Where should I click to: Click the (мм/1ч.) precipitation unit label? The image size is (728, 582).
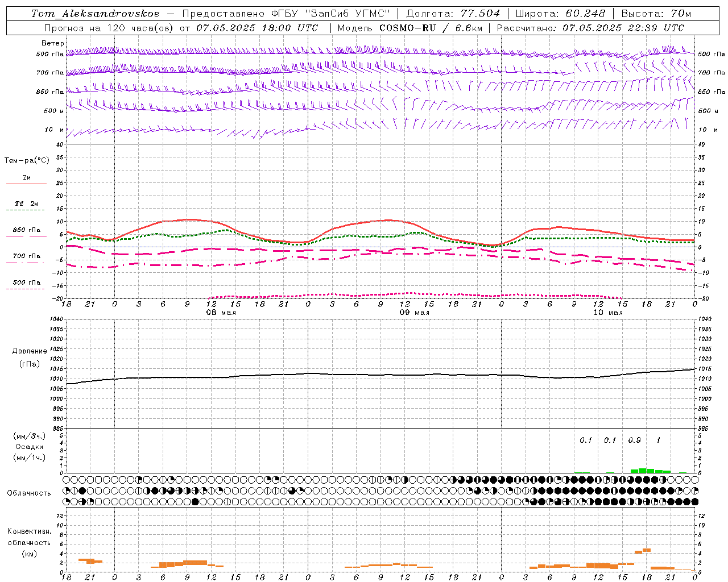(29, 458)
